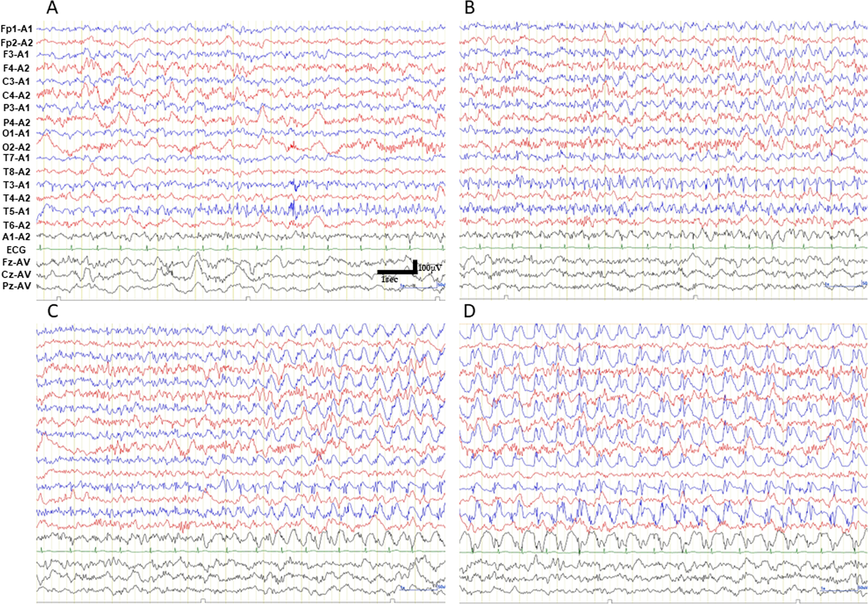Select the T3-A1 channel label
868x604 pixels.
[x=16, y=185]
